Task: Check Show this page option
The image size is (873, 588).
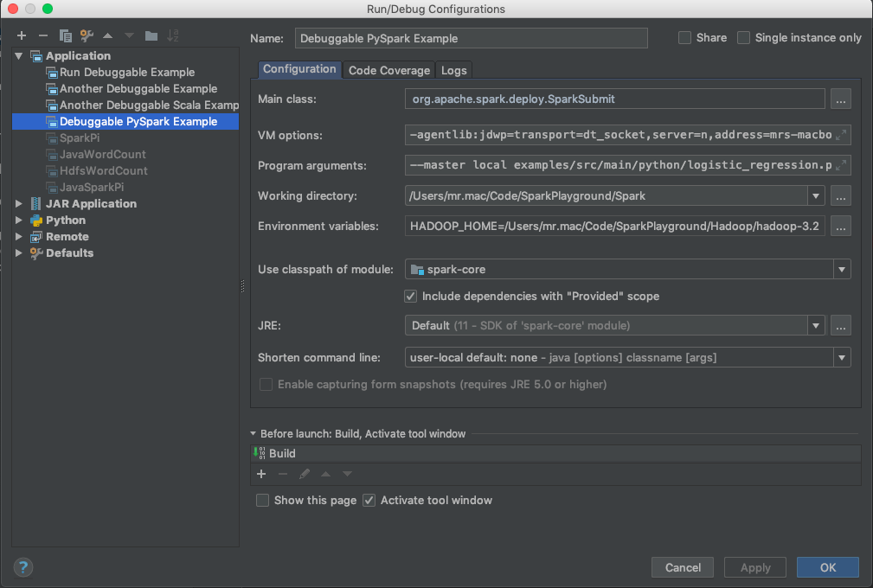Action: point(262,500)
